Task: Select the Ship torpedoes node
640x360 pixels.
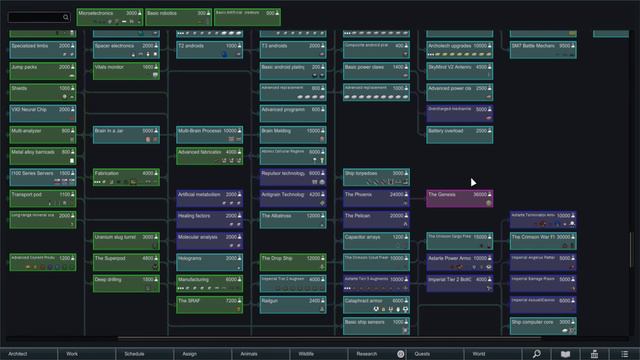Action: (376, 177)
